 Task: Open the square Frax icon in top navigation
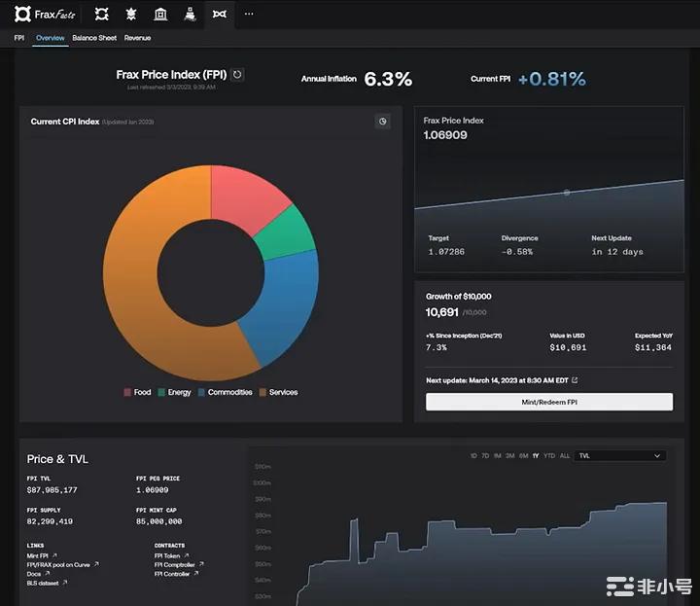pyautogui.click(x=102, y=15)
